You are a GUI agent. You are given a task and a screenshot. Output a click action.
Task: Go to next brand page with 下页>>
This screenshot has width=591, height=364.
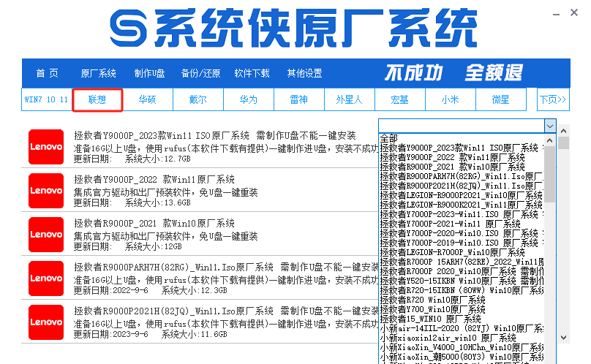(x=553, y=100)
